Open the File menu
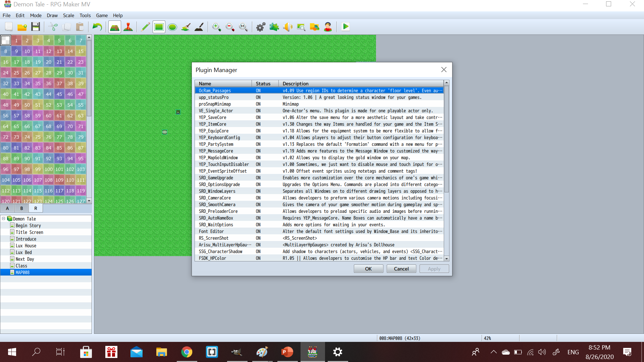The width and height of the screenshot is (644, 362). point(6,15)
